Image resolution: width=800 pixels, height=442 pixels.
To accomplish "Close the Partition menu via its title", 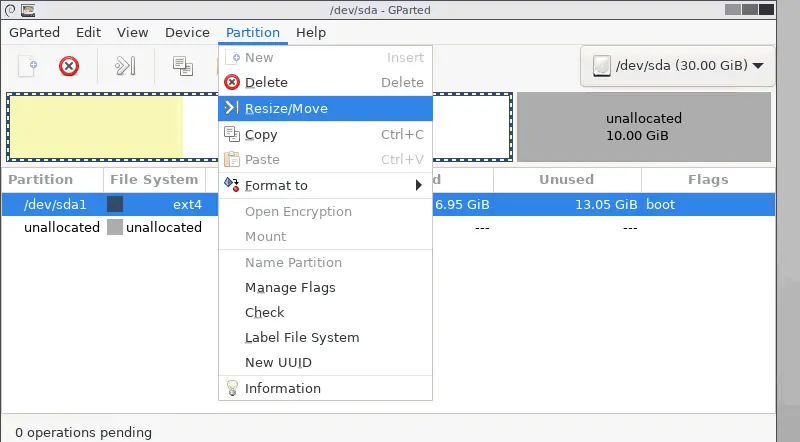I will [253, 33].
